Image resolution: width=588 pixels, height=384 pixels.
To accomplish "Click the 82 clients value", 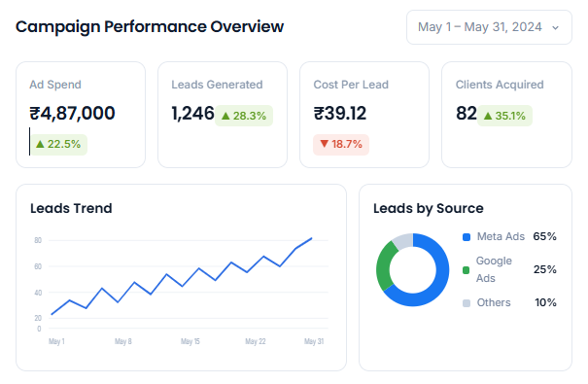I will point(467,113).
